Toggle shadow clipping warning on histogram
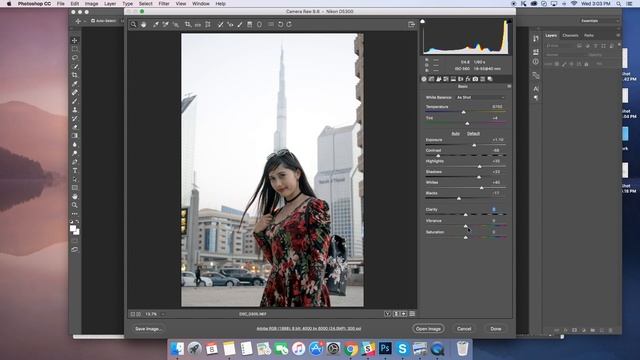640x360 pixels. pos(423,21)
